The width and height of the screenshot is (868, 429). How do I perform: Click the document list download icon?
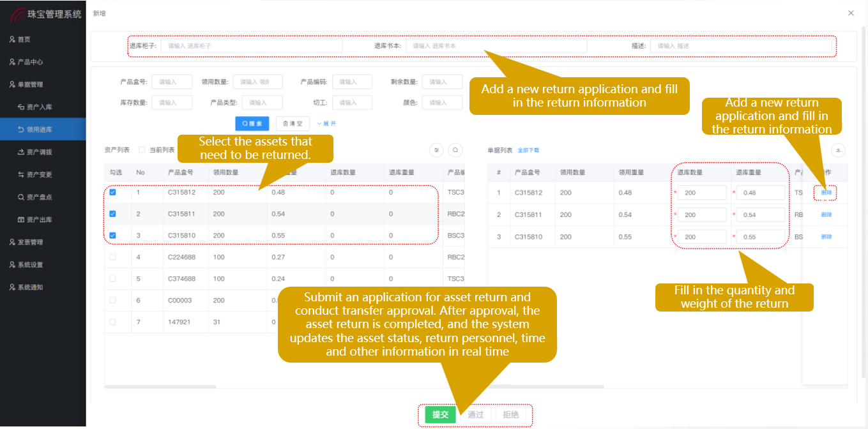coord(839,150)
